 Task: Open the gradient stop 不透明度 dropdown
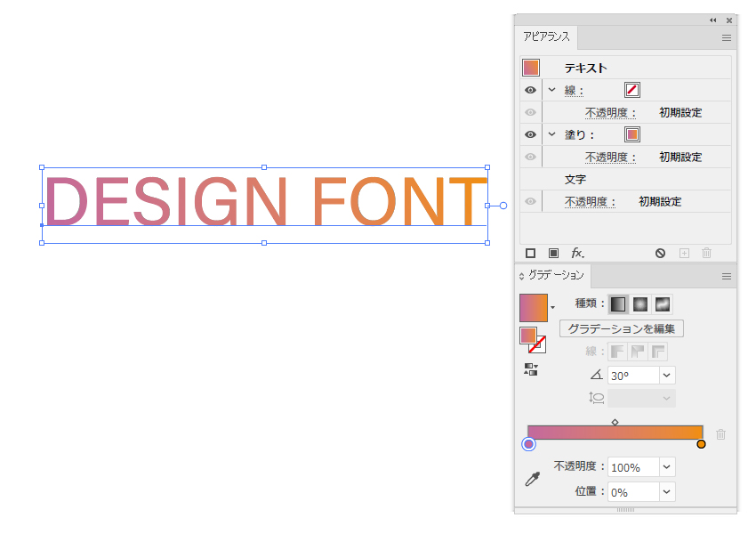point(667,467)
